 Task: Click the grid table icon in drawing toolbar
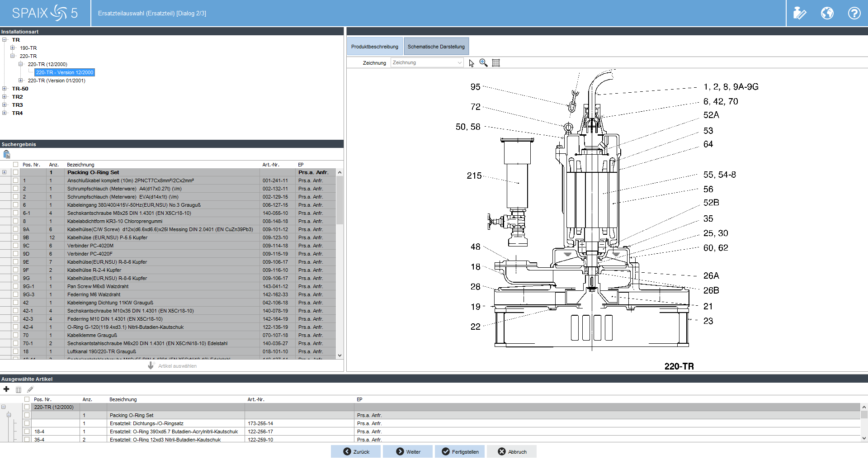click(x=496, y=63)
